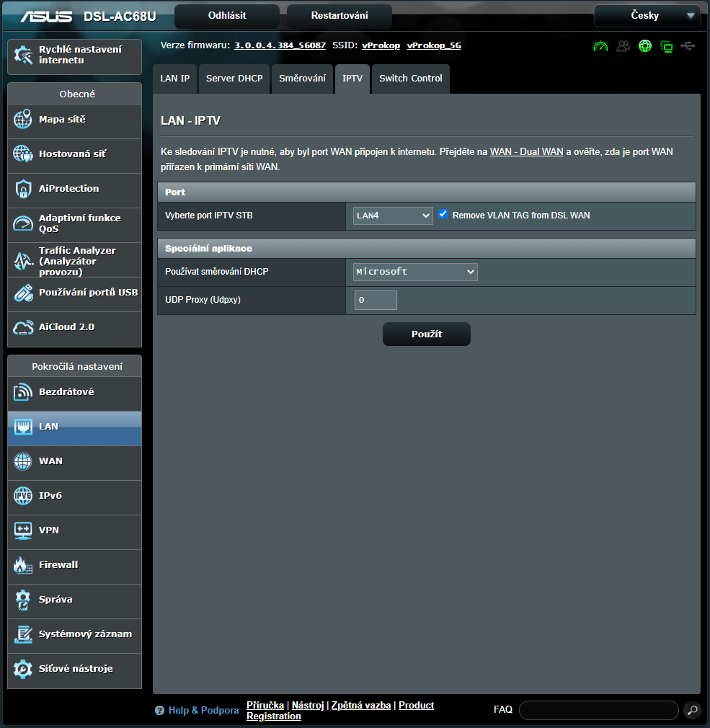Click the firmware version number link
Image resolution: width=710 pixels, height=728 pixels.
(280, 45)
